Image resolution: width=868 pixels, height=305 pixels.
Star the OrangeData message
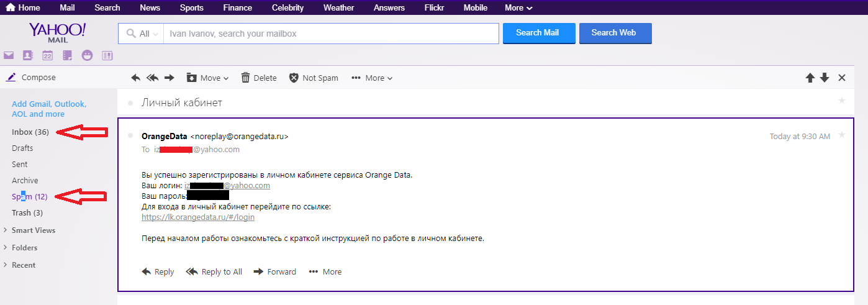[842, 135]
